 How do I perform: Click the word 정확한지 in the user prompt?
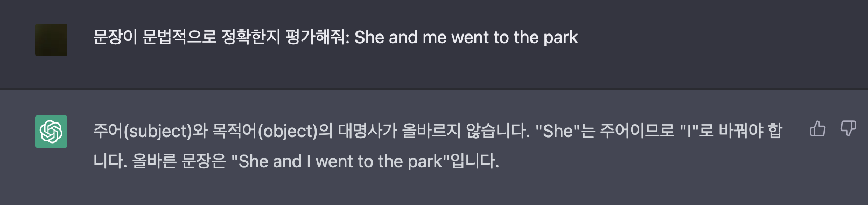point(251,37)
